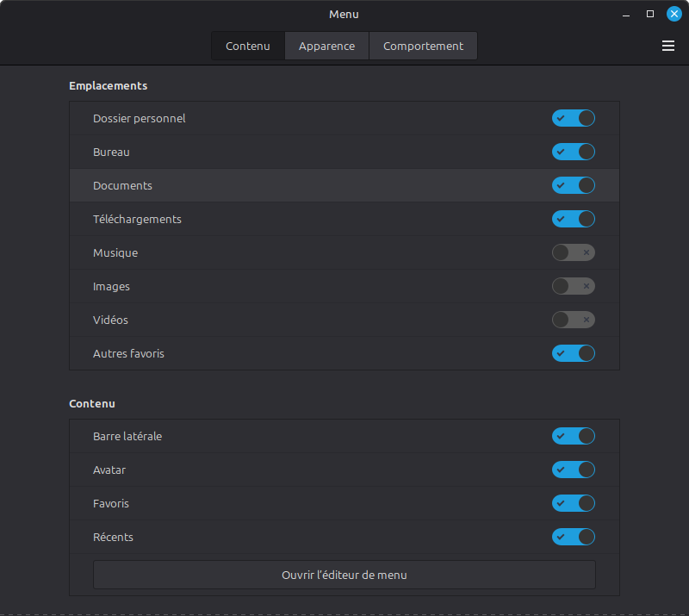Click the Documents row in Emplacements
The height and width of the screenshot is (616, 689).
click(258, 185)
